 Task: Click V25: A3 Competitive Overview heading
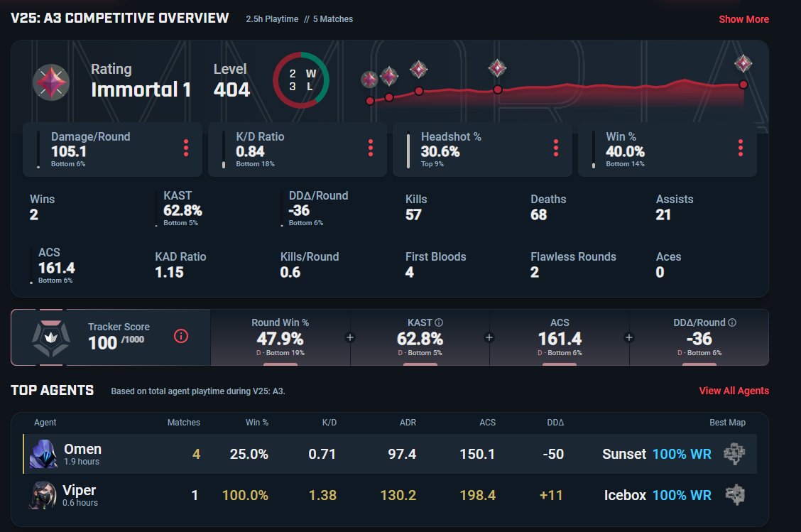tap(120, 18)
